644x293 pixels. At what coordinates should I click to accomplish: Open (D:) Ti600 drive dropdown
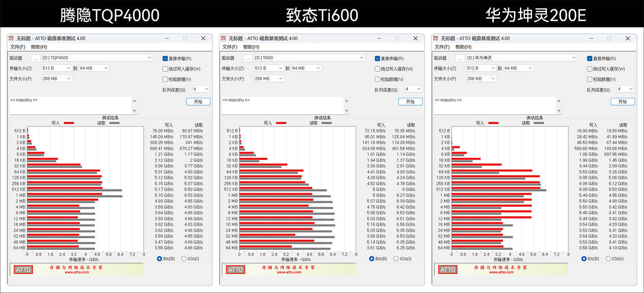pyautogui.click(x=309, y=58)
